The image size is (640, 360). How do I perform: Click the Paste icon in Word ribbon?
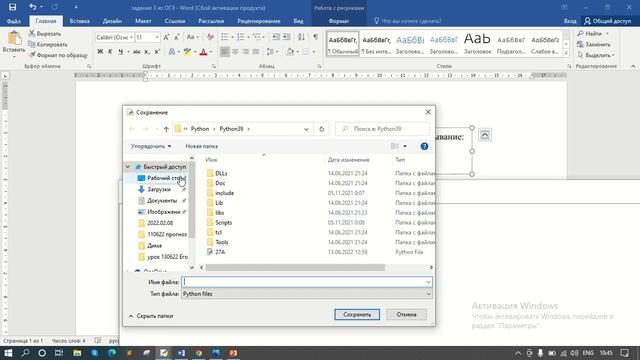click(x=14, y=39)
